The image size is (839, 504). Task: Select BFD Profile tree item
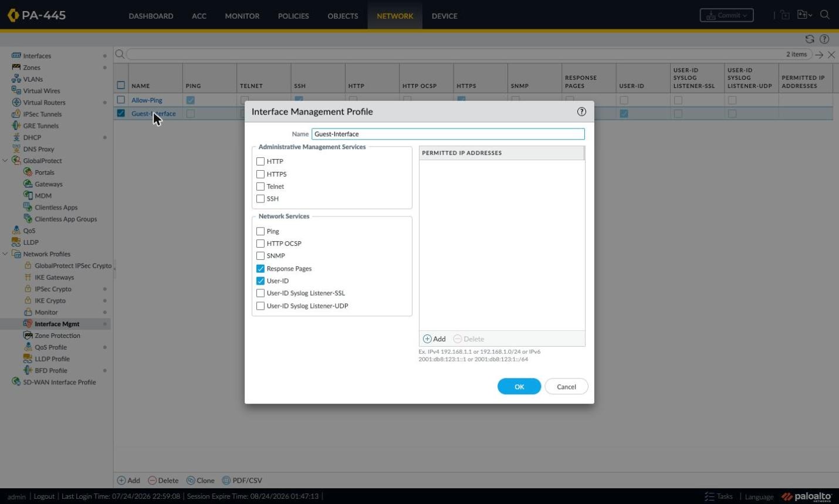[x=51, y=370]
